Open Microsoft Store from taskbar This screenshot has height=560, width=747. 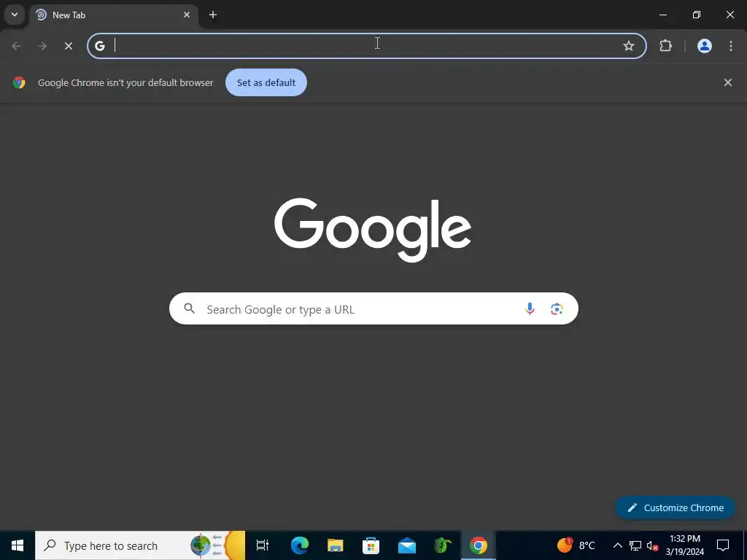[x=371, y=545]
